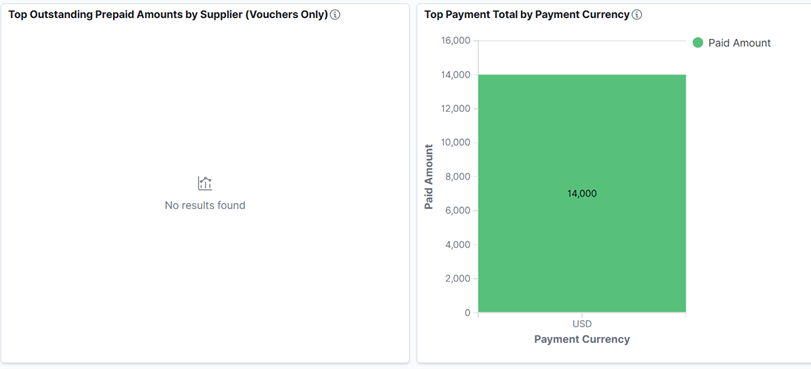Click the 14,000 value label on the bar

(x=582, y=194)
